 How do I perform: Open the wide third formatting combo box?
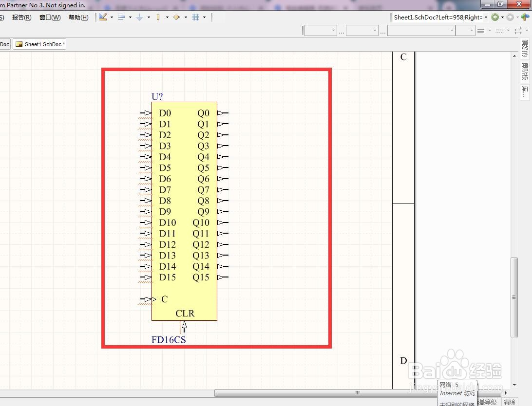[421, 31]
